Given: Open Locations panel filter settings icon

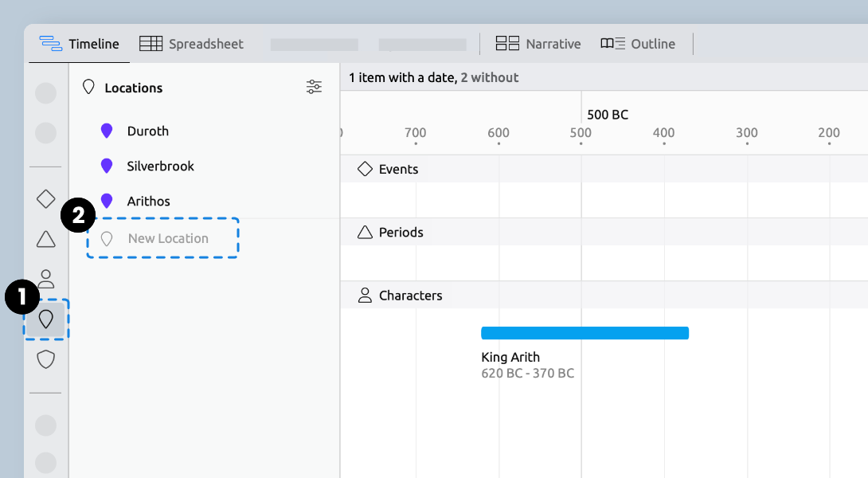Looking at the screenshot, I should click(314, 86).
